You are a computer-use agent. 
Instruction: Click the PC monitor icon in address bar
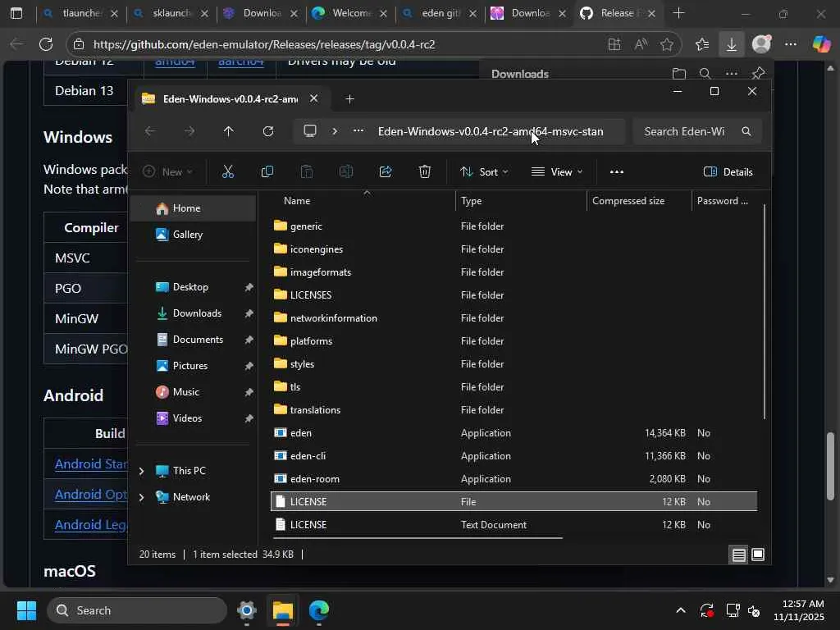tap(309, 131)
